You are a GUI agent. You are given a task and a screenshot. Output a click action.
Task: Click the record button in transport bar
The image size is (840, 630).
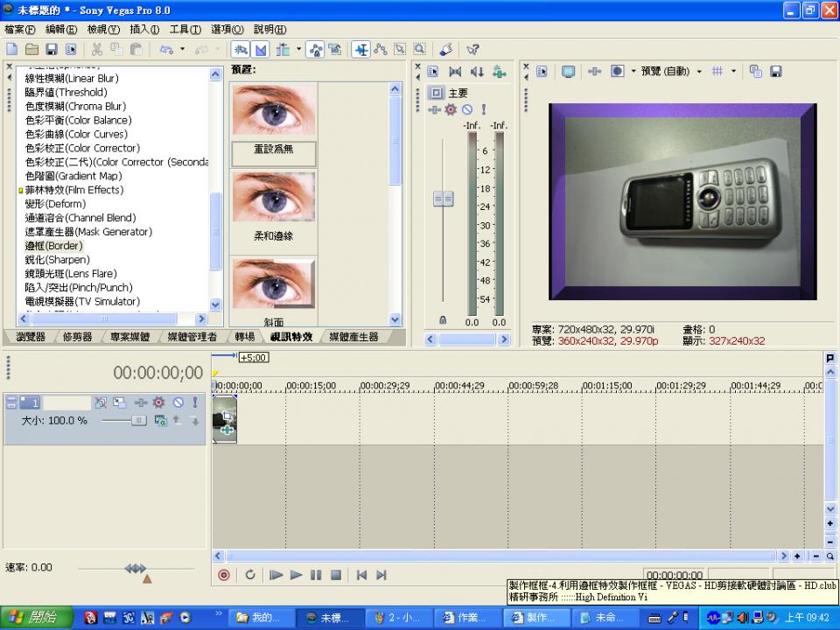coord(224,575)
